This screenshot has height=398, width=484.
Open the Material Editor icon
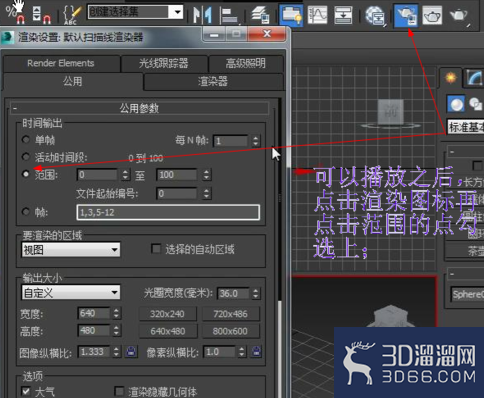[x=375, y=15]
